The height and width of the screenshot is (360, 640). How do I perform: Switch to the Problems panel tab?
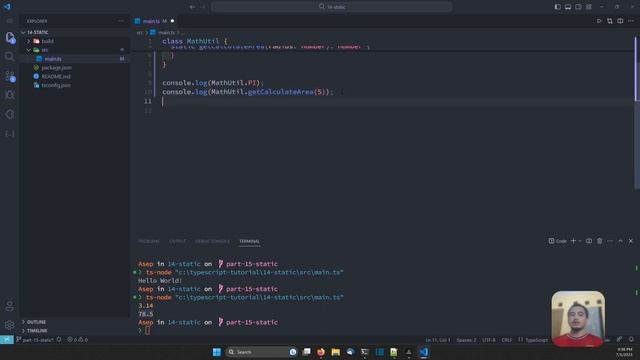click(149, 241)
